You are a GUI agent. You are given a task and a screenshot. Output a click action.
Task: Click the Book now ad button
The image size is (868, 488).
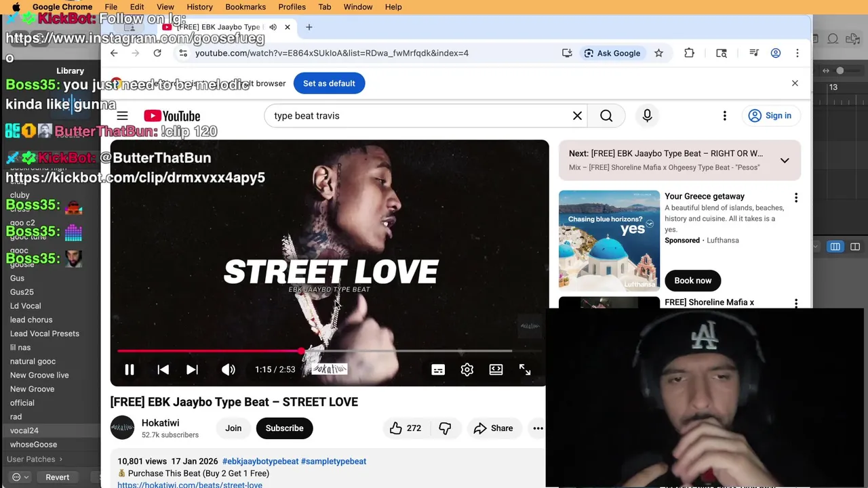tap(692, 281)
